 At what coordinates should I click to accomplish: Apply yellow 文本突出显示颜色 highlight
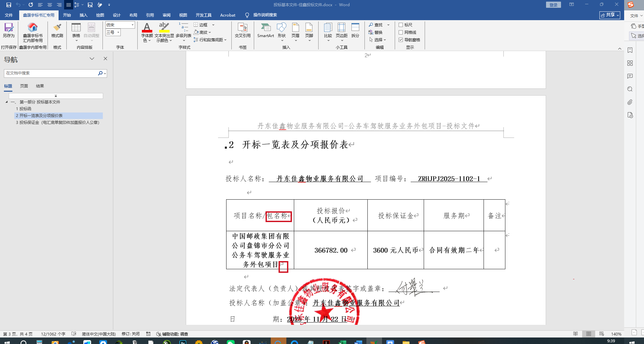164,33
